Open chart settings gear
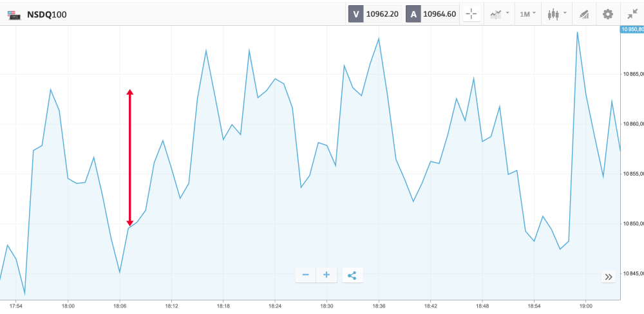The width and height of the screenshot is (644, 314). click(x=607, y=14)
